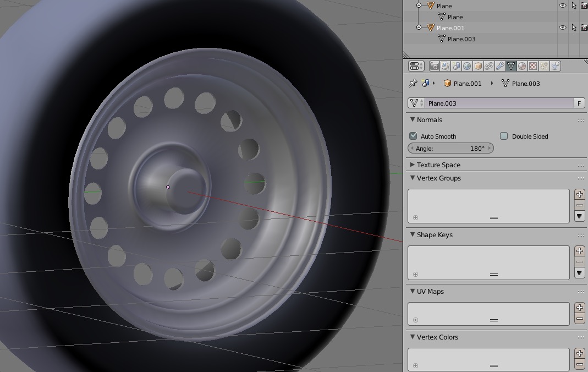The height and width of the screenshot is (372, 588).
Task: Click the scene icon in the breadcrumb
Action: pyautogui.click(x=426, y=83)
